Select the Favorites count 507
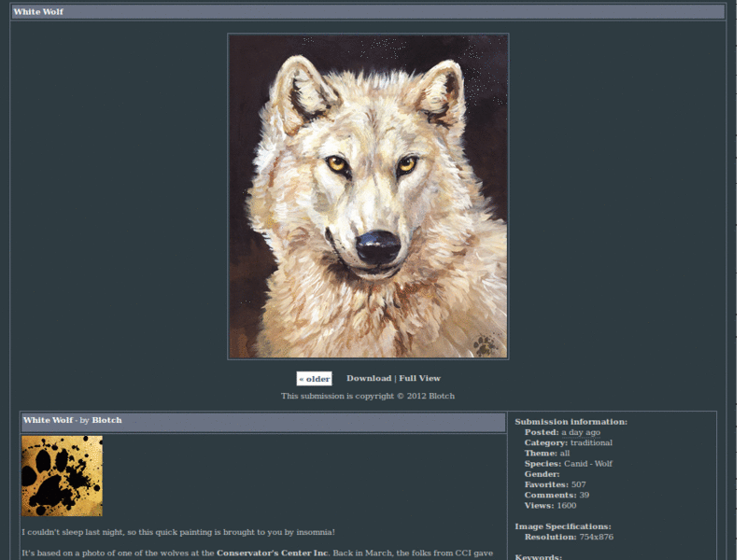The height and width of the screenshot is (560, 747). 578,484
